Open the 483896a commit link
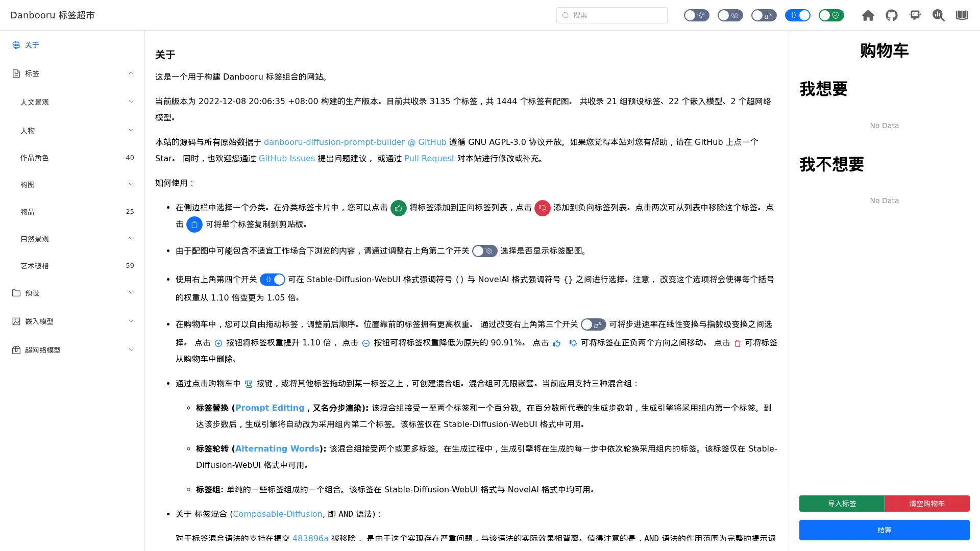Viewport: 980px width, 551px height. pyautogui.click(x=310, y=538)
